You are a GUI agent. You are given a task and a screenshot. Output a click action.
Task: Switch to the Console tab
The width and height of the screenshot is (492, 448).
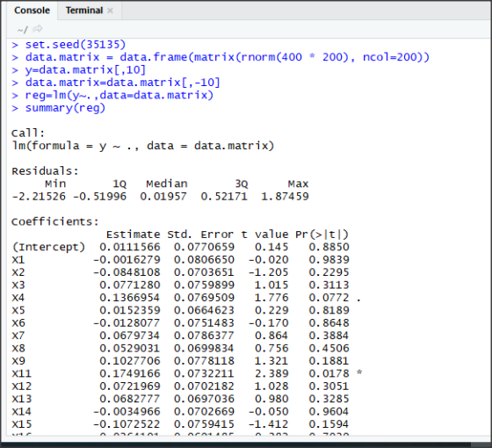[32, 11]
